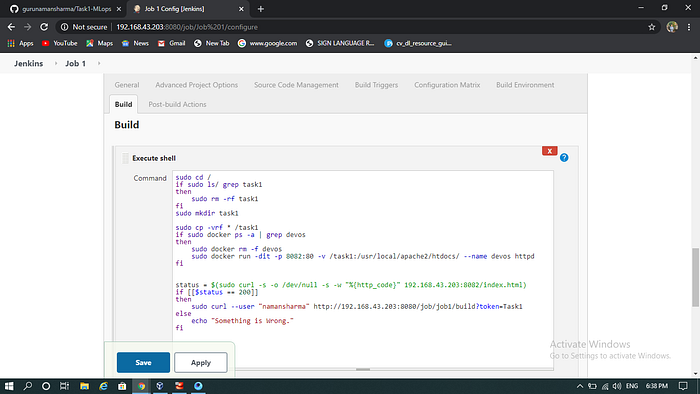
Task: Apply the configuration changes
Action: (200, 362)
